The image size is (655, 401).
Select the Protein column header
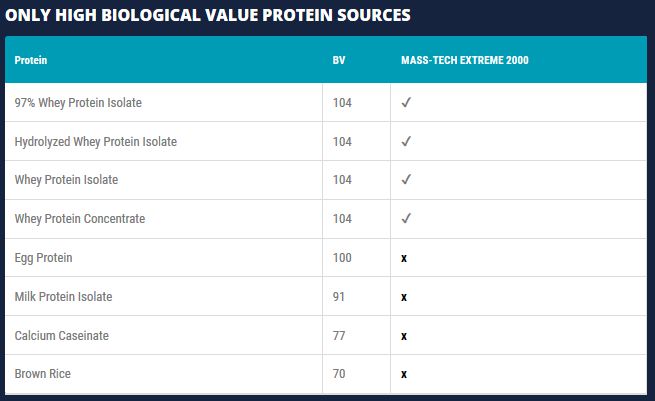pyautogui.click(x=31, y=60)
